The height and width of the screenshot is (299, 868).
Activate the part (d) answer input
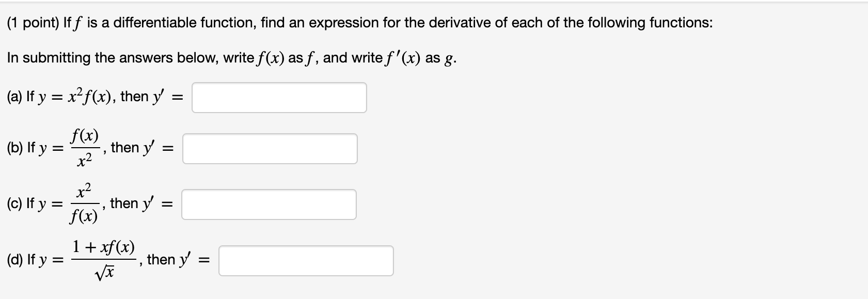306,260
